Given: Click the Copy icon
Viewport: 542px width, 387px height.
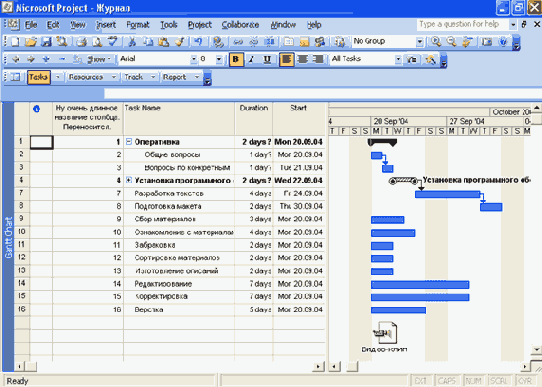Looking at the screenshot, I should (x=148, y=42).
